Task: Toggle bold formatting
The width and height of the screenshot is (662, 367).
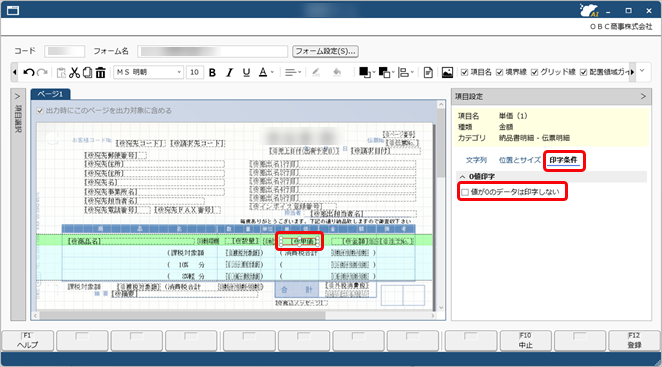Action: (x=212, y=72)
